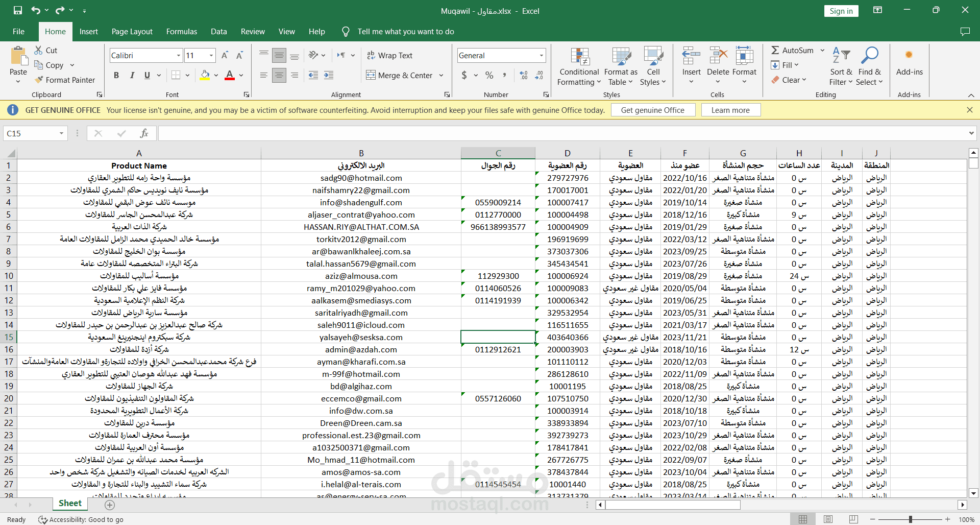The image size is (980, 525).
Task: Toggle middle vertical alignment
Action: [279, 55]
